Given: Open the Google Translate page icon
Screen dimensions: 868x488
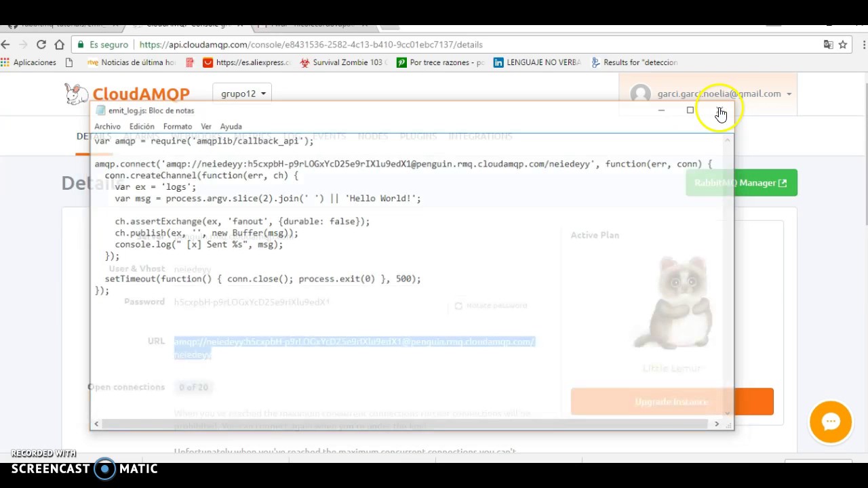Looking at the screenshot, I should click(828, 45).
